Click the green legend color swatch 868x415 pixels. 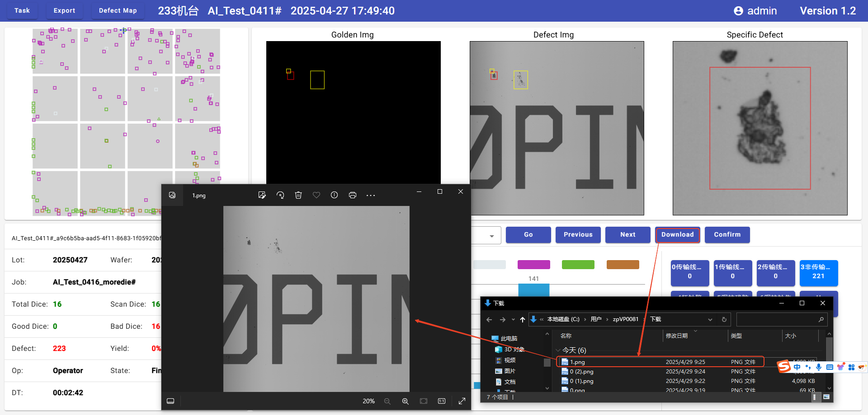[x=578, y=265]
